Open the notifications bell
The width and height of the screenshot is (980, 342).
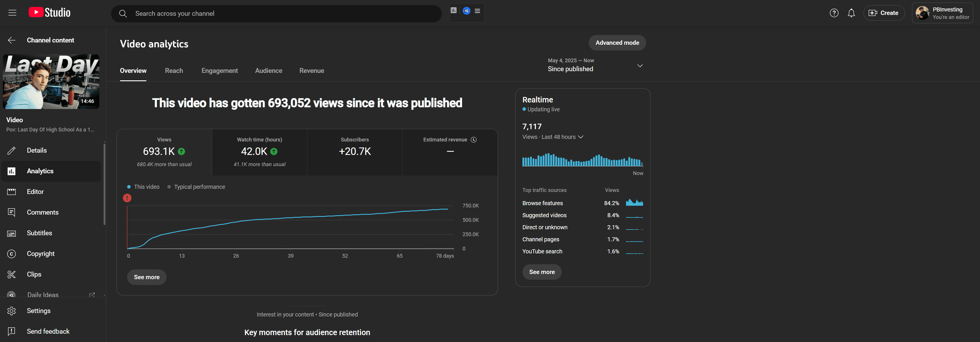click(x=851, y=13)
